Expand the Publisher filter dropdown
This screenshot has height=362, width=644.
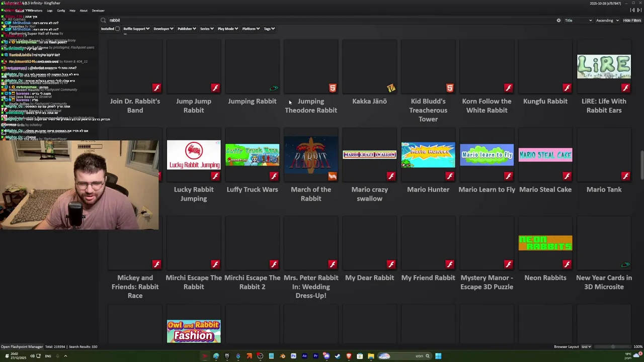(187, 29)
